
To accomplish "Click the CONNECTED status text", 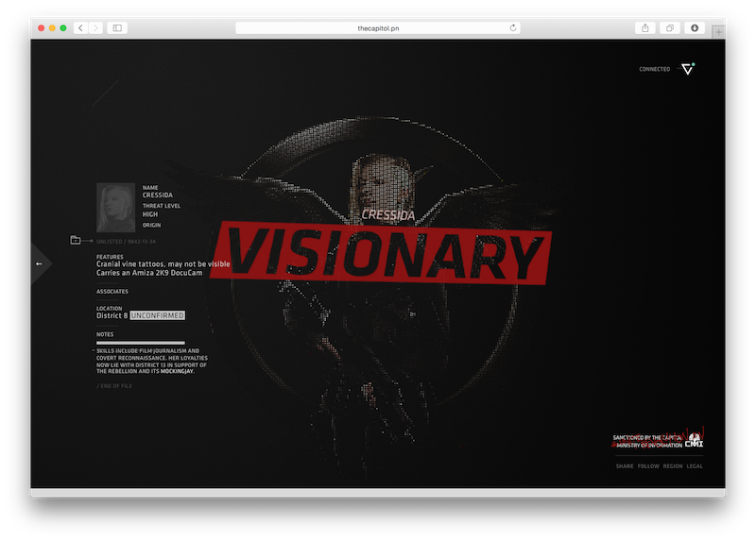I will click(x=654, y=69).
